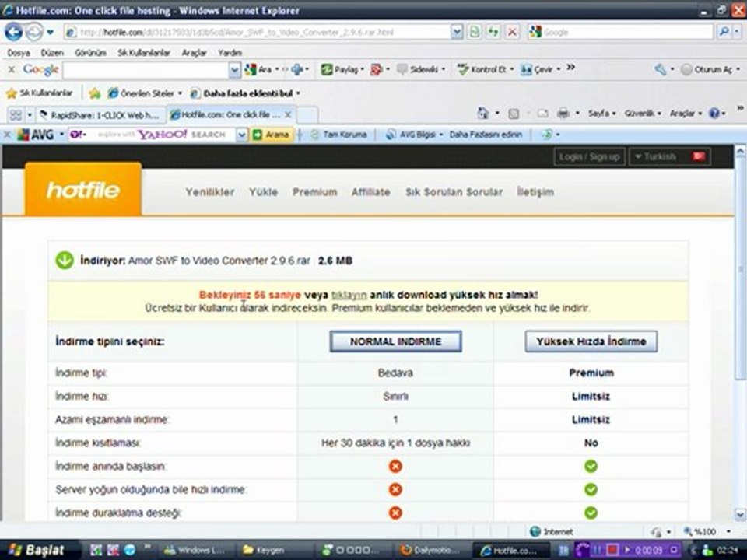747x560 pixels.
Task: Open Google toolbar search box dropdown
Action: click(x=234, y=70)
